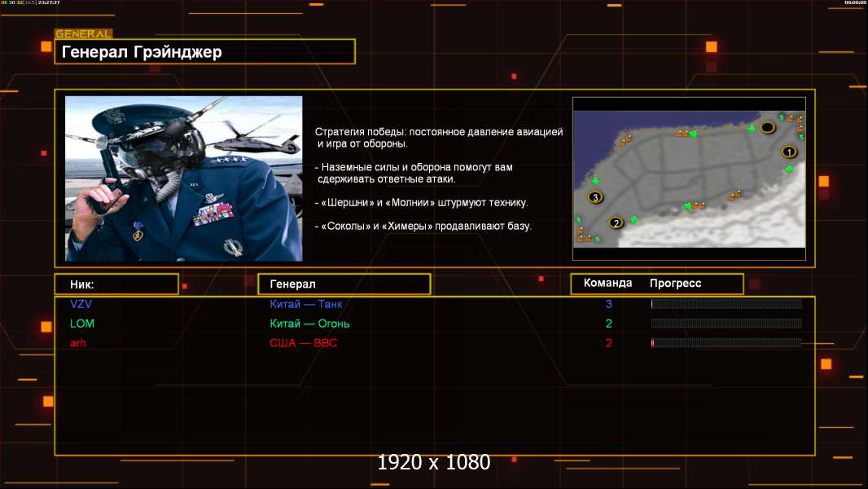Click the progress bar for player VZV
Screen dimensions: 868x489
coord(726,304)
